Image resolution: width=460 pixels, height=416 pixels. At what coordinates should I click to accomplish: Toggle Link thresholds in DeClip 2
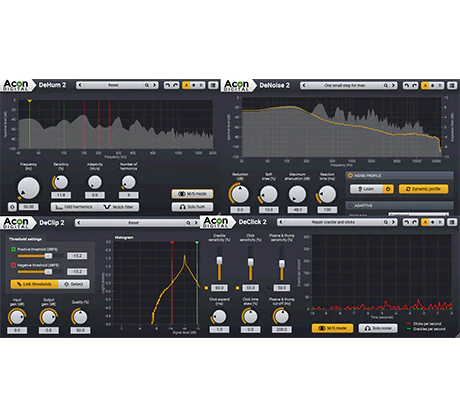coord(34,284)
